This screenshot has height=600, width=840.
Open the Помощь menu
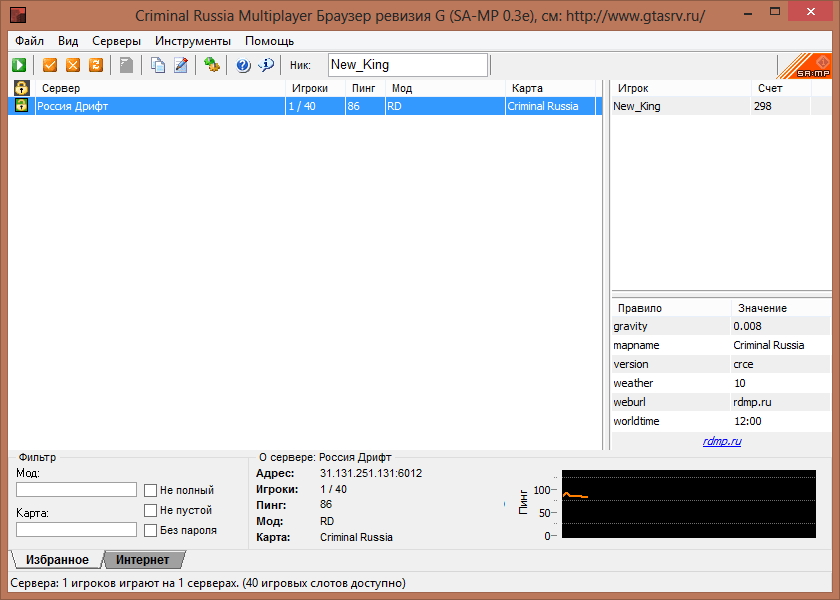pos(269,41)
